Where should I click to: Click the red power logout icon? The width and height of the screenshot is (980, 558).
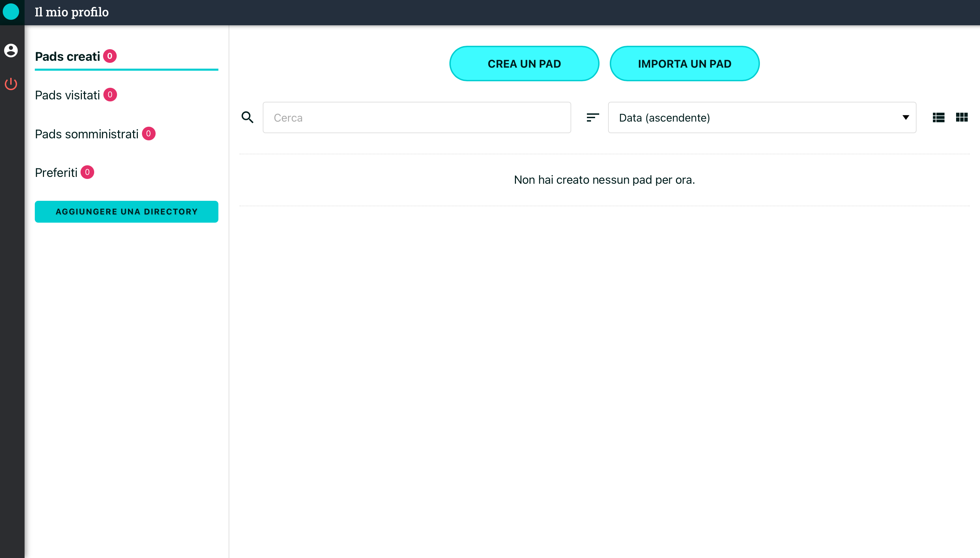11,84
